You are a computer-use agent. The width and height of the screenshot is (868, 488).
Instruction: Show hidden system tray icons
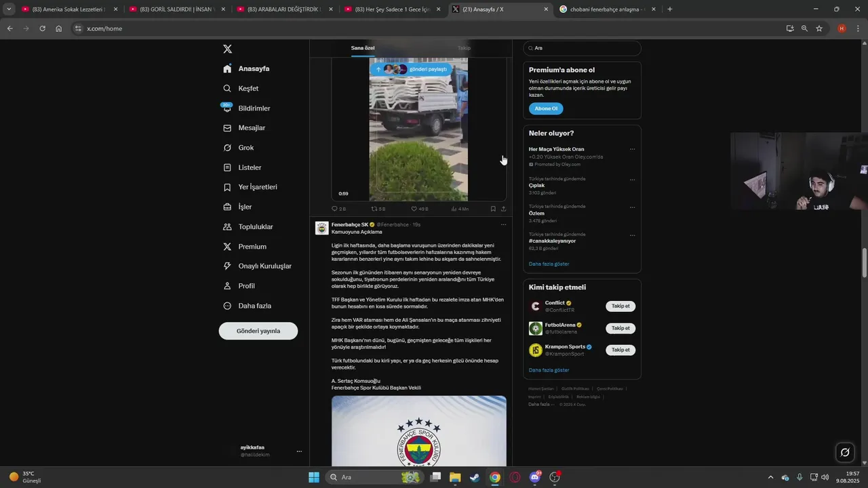click(x=770, y=477)
